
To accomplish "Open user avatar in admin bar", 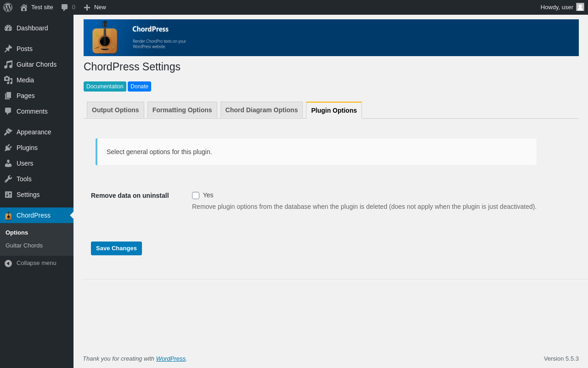I will pos(580,7).
